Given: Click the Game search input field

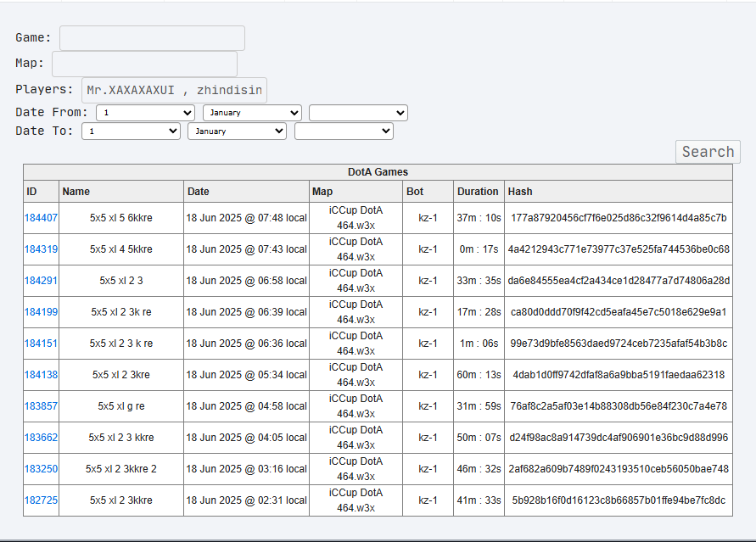Looking at the screenshot, I should point(152,38).
